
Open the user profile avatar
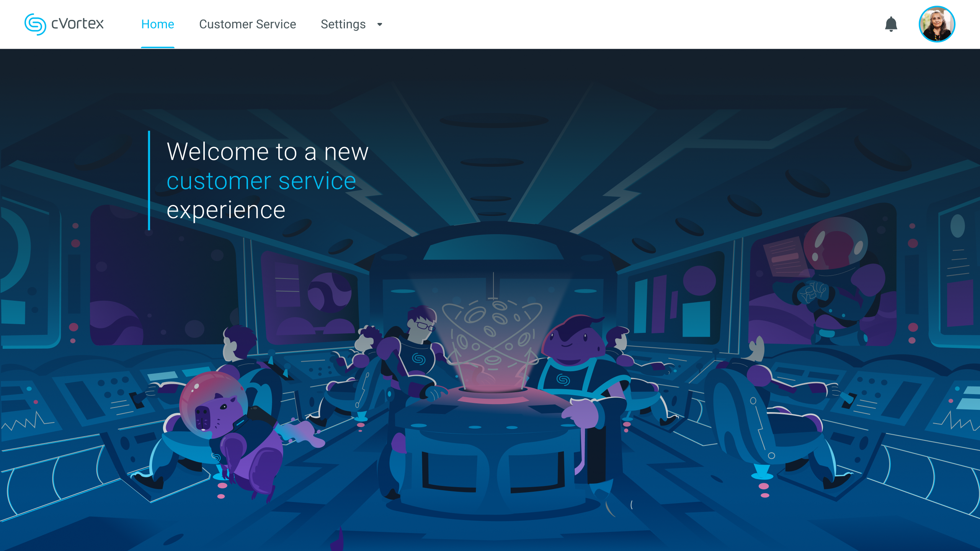pyautogui.click(x=936, y=24)
